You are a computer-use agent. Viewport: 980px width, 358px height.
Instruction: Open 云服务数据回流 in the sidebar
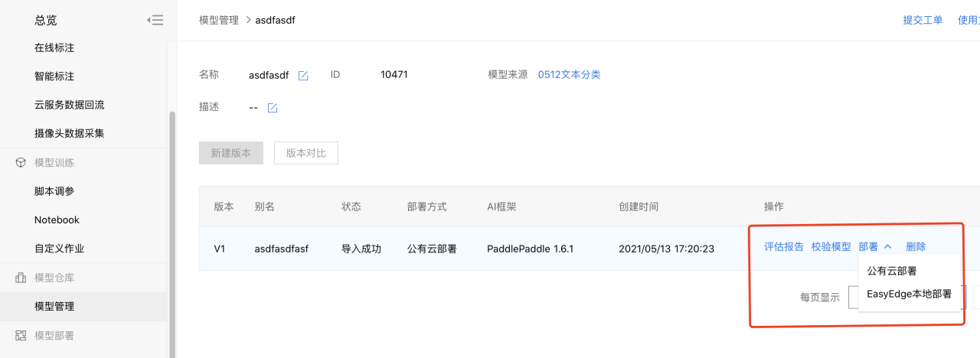(x=70, y=105)
